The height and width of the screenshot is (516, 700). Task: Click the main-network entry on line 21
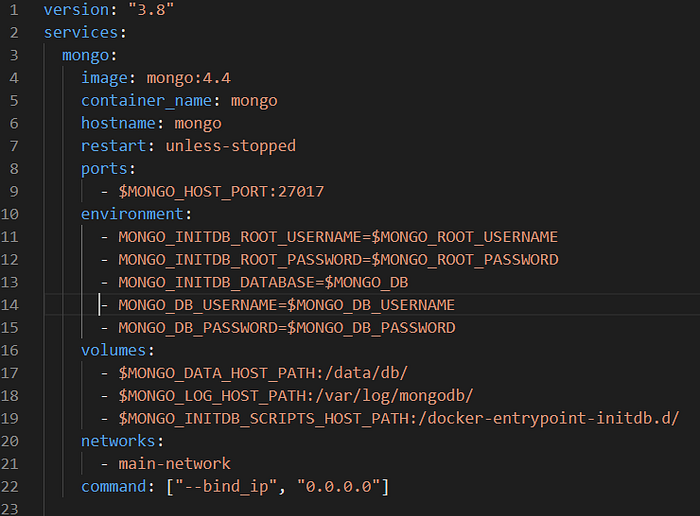(174, 464)
